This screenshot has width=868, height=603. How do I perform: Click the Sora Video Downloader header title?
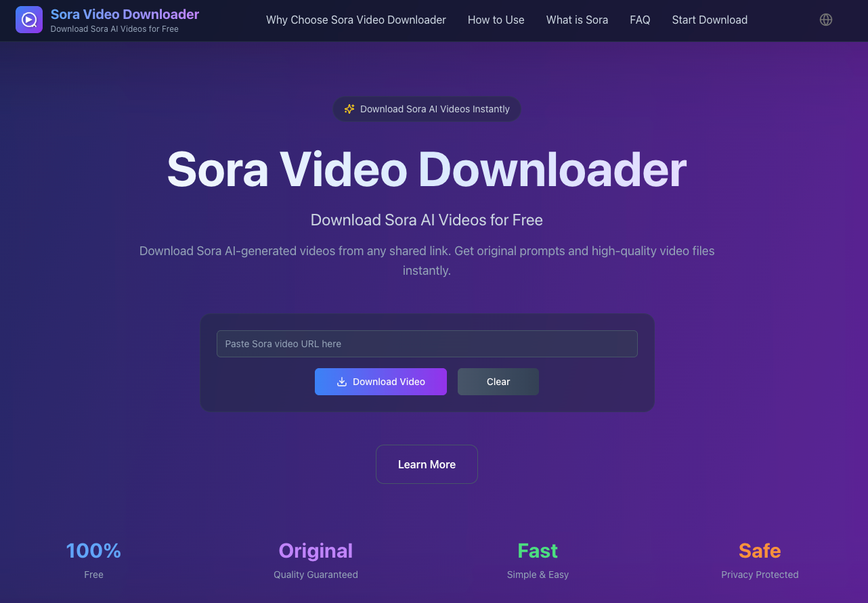(x=125, y=14)
